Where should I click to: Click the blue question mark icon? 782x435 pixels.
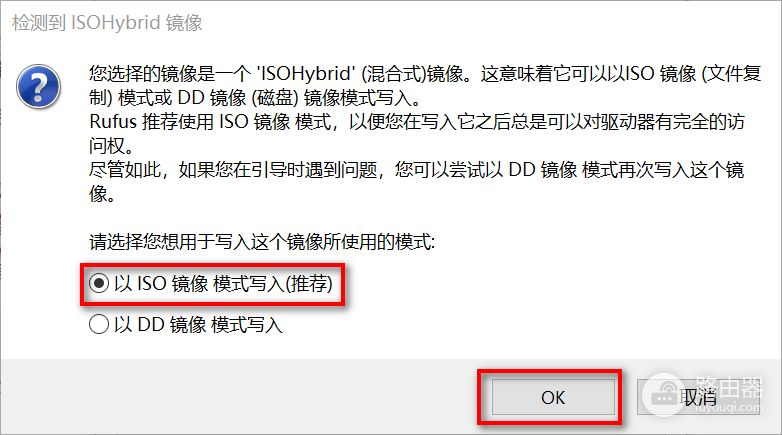38,86
